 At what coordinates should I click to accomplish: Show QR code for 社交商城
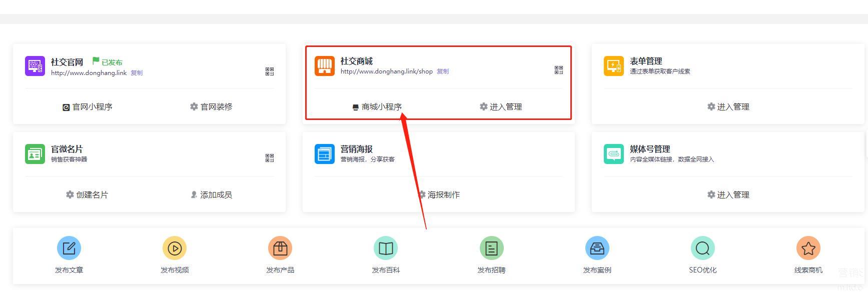pos(559,70)
